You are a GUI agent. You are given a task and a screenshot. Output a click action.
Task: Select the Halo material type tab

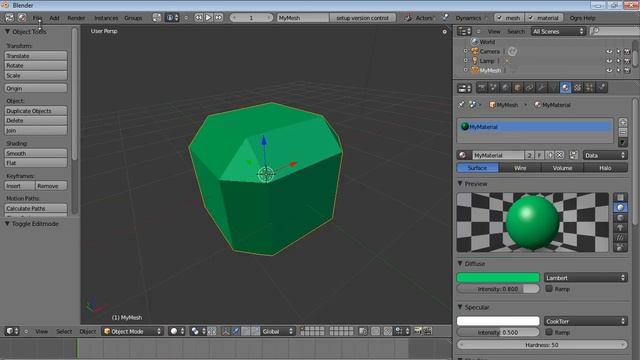605,168
